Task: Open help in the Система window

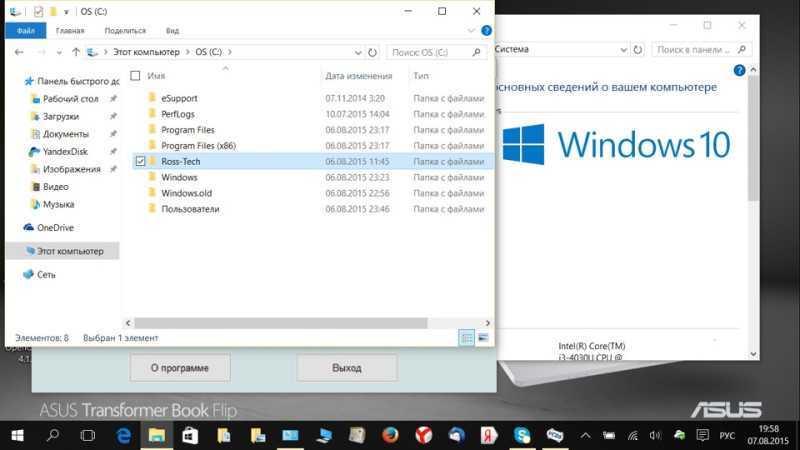Action: [x=739, y=70]
